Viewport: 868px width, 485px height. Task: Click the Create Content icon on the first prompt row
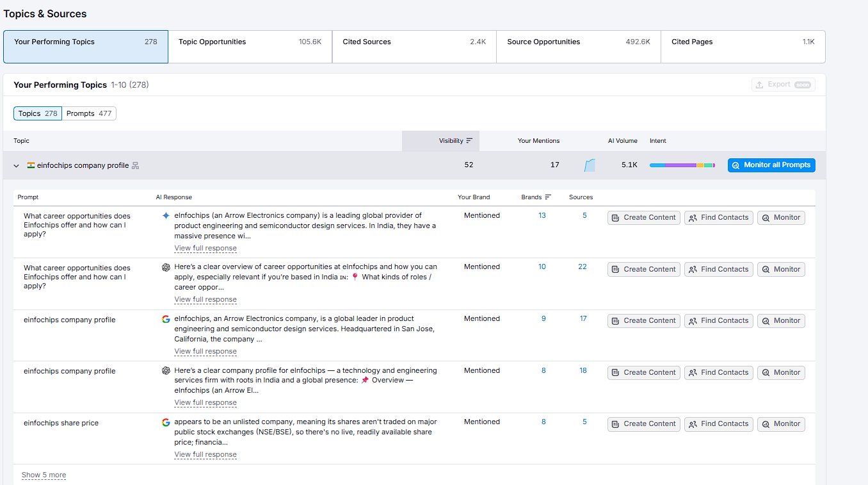(x=616, y=217)
